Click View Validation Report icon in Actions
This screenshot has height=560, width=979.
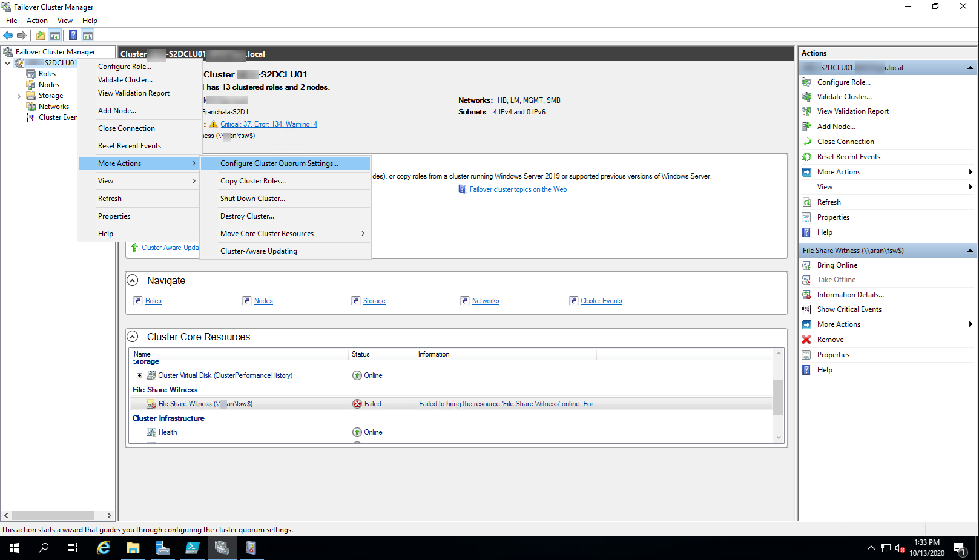click(806, 111)
